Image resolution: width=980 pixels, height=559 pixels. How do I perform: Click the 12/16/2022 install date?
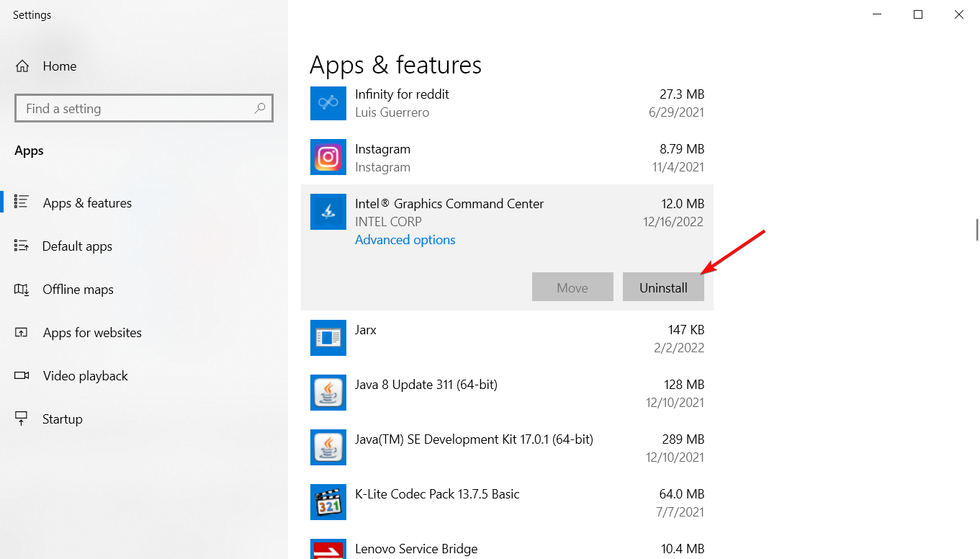[673, 222]
